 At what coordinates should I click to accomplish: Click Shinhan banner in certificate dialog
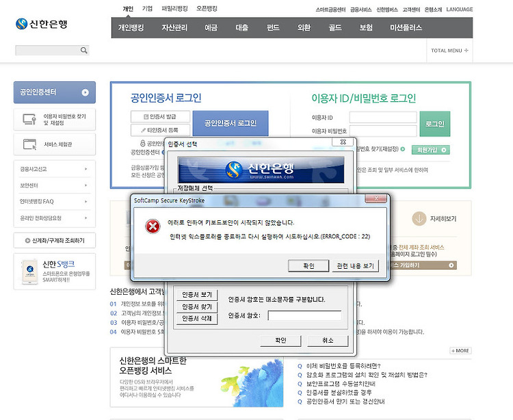tap(261, 170)
